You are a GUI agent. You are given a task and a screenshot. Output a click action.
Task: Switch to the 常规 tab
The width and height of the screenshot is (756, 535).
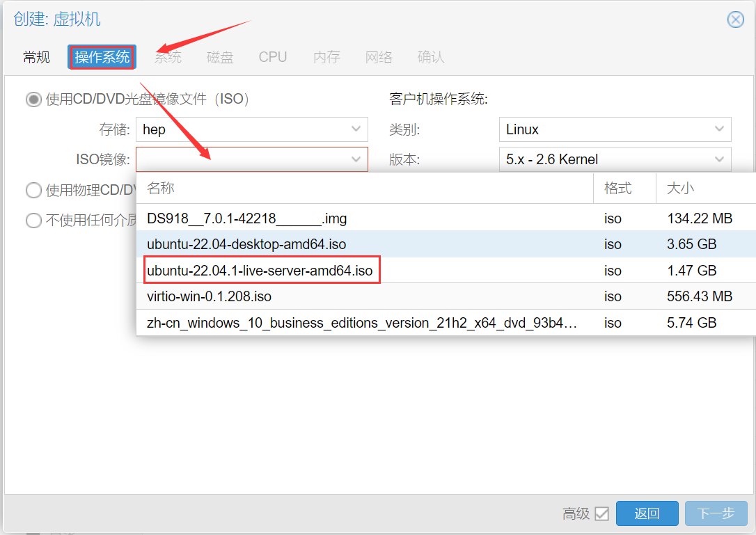[x=37, y=57]
